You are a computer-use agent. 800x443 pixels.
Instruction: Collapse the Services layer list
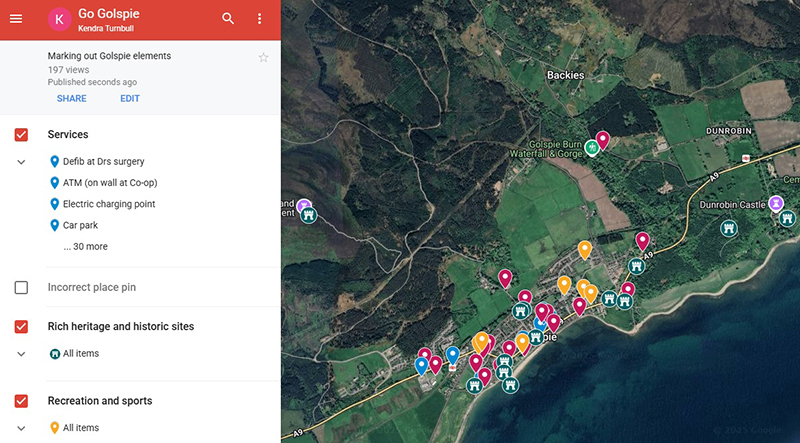tap(21, 162)
